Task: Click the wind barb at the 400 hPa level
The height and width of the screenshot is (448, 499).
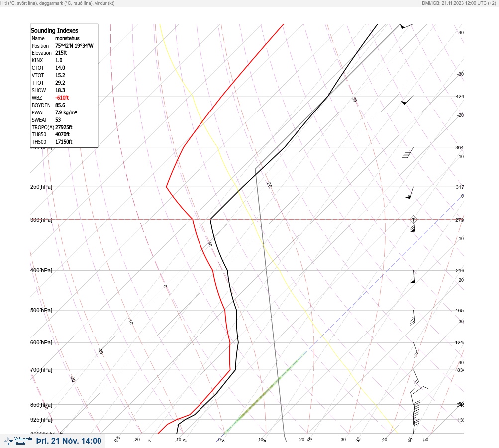Action: [413, 277]
